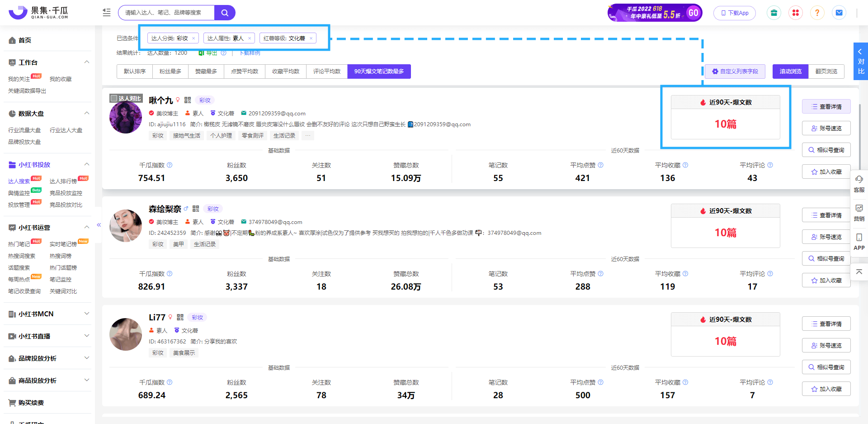Select the 90天爆文笔记数最多 tab

click(379, 71)
